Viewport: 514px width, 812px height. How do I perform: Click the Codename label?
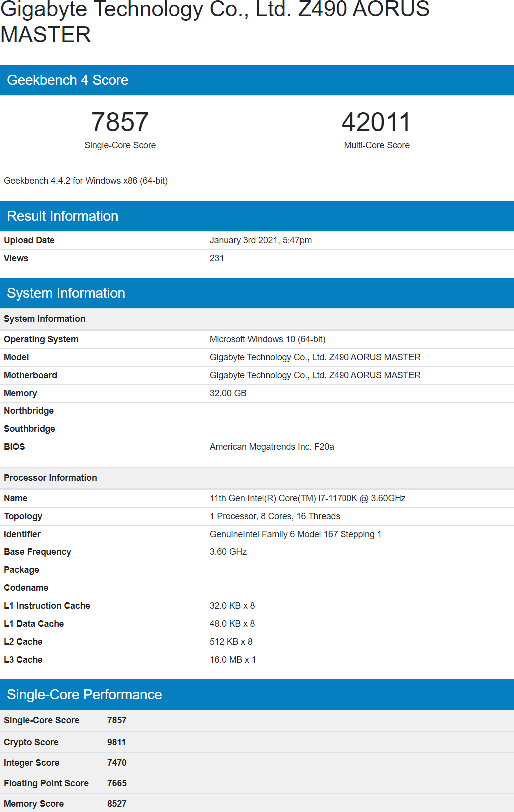[x=26, y=588]
